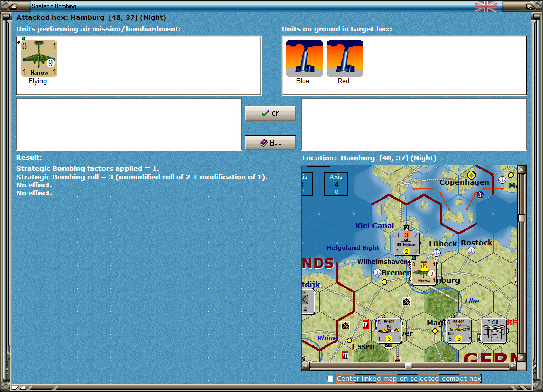This screenshot has width=543, height=392.
Task: Click the red factory icon below Essen label
Action: (345, 355)
